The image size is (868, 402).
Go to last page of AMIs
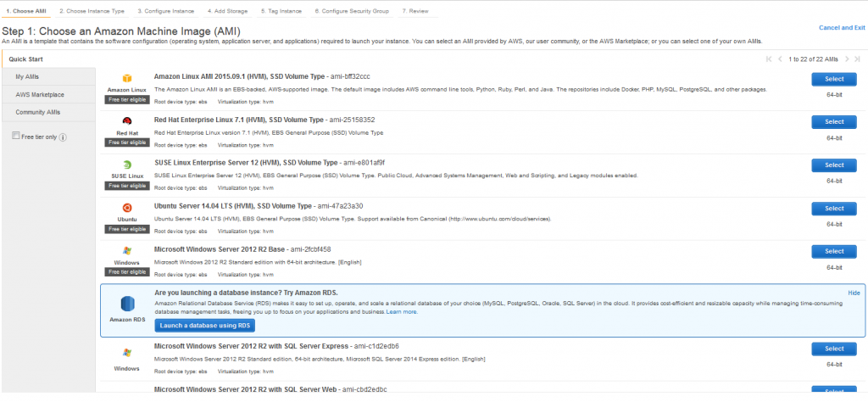(857, 59)
